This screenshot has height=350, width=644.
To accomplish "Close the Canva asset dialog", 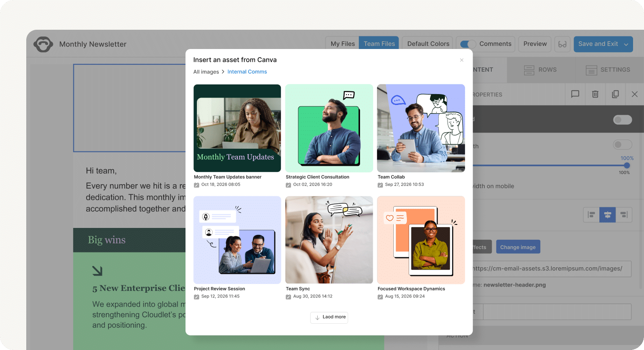I will tap(462, 60).
